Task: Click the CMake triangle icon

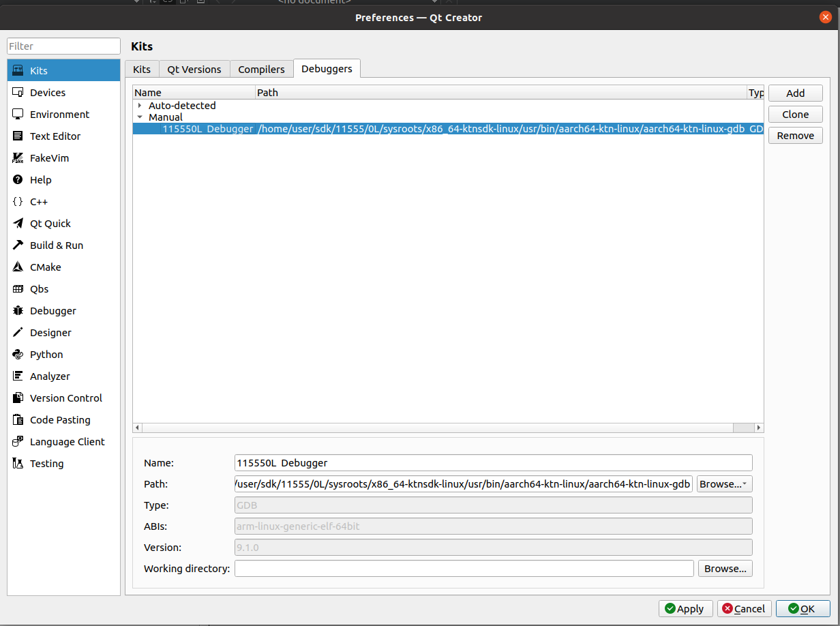Action: coord(18,267)
